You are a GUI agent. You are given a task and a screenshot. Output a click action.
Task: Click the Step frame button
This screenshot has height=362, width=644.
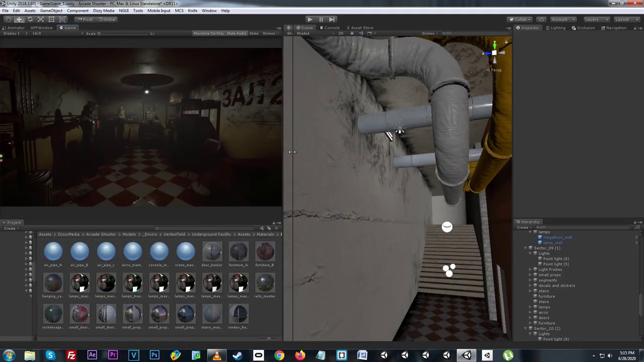[332, 19]
